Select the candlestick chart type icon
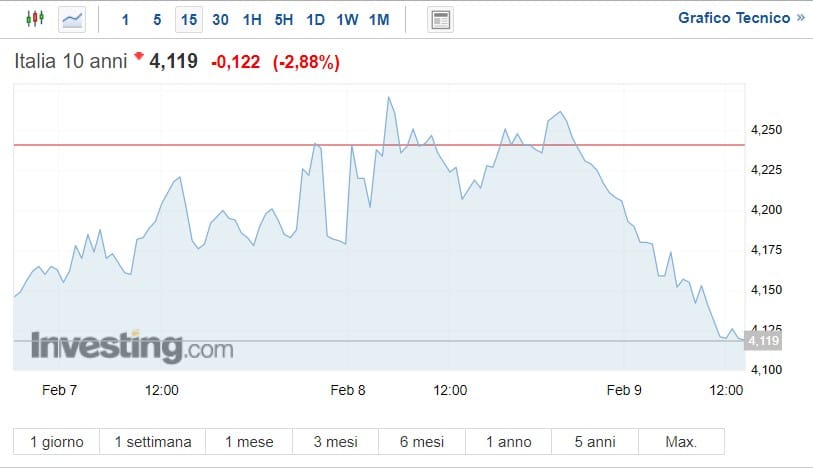This screenshot has height=468, width=813. (35, 19)
